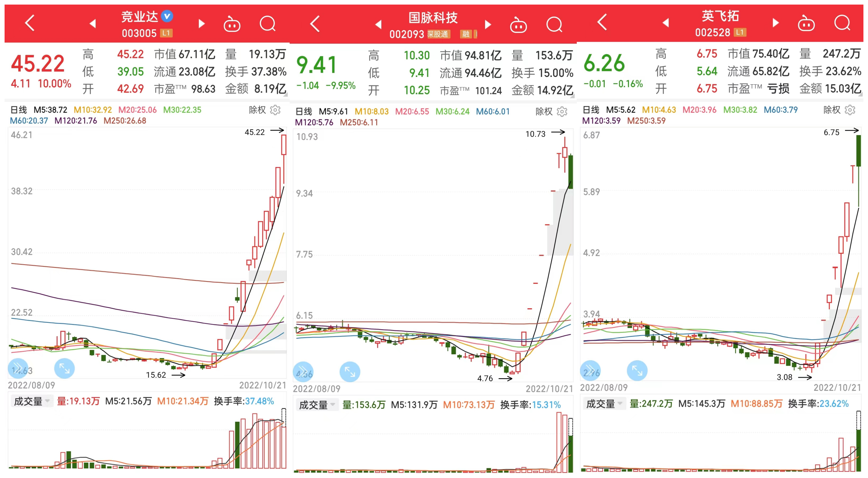This screenshot has height=478, width=868.
Task: Open chart settings gear for 竞业达
Action: pyautogui.click(x=275, y=110)
